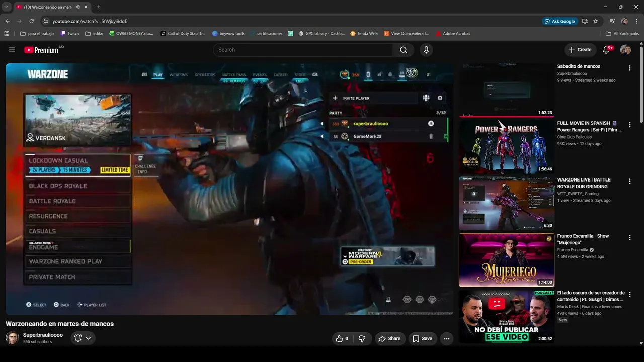Open 'WARZONE LIVE | BATTLE ROYALE' title
The image size is (644, 362).
(584, 183)
